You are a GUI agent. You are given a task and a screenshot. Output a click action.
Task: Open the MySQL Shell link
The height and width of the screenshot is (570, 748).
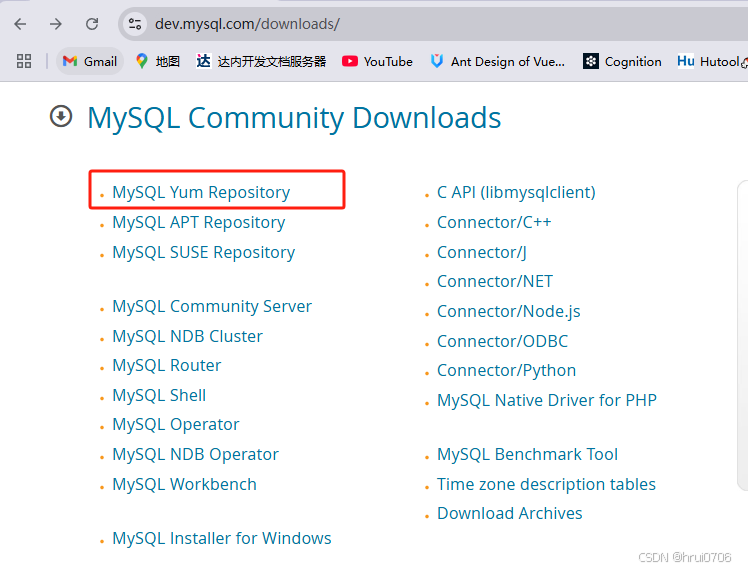[x=159, y=395]
